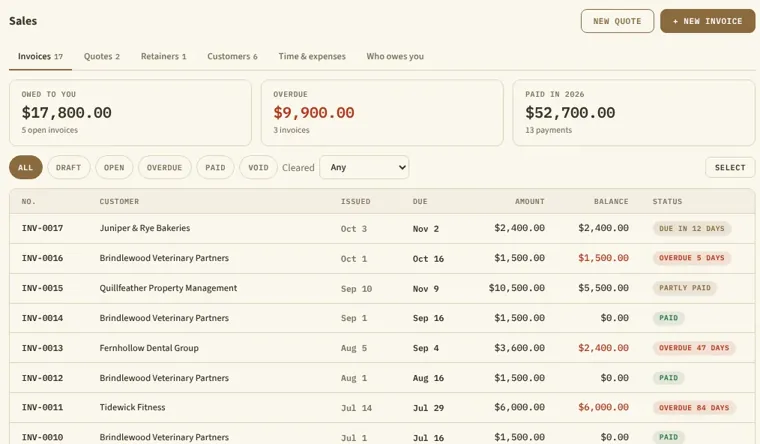Click the Select button above the table
Screen dimensions: 760x444
[730, 167]
